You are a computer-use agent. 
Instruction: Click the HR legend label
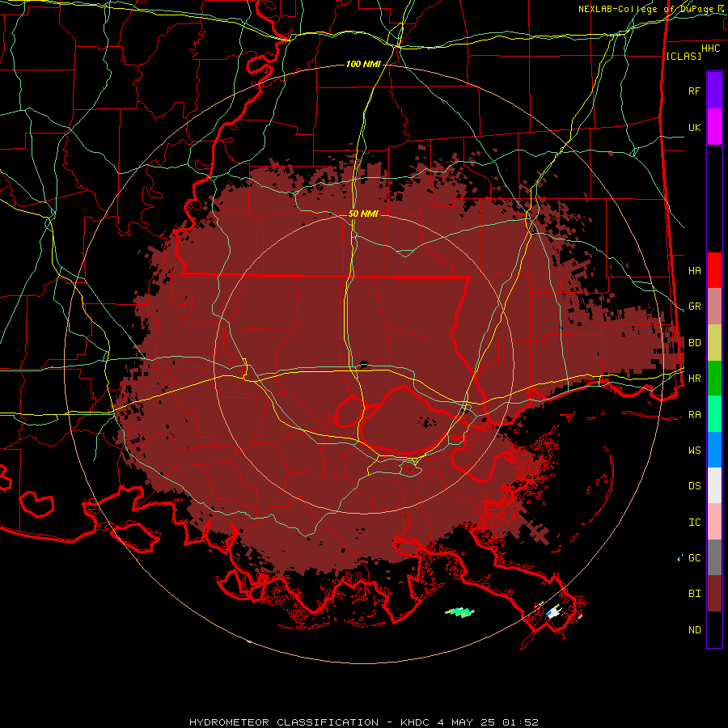pyautogui.click(x=694, y=379)
